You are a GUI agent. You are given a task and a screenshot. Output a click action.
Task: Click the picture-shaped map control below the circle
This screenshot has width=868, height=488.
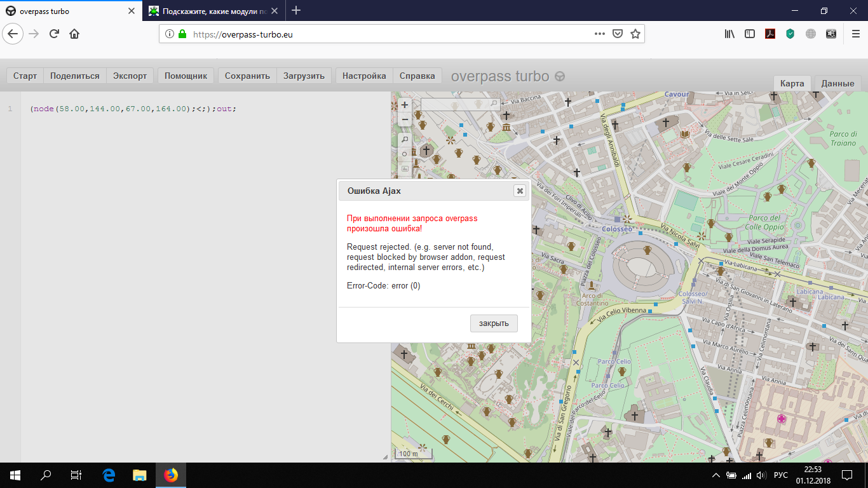(x=405, y=169)
